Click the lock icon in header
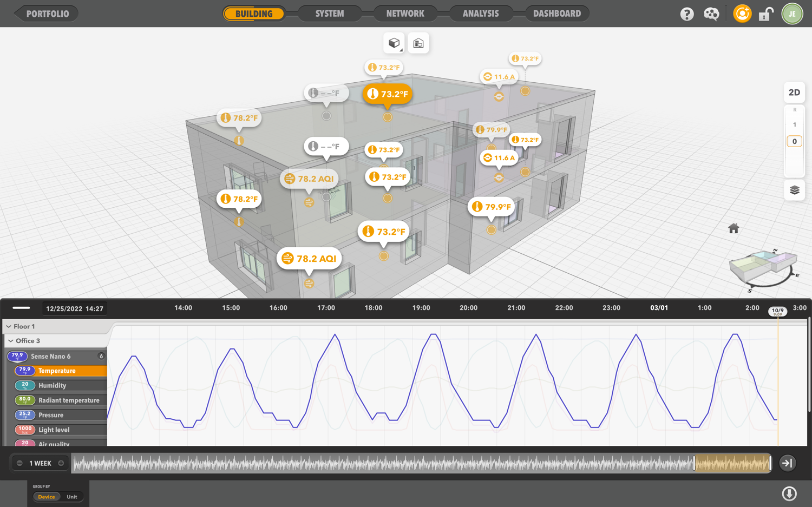 [x=765, y=14]
